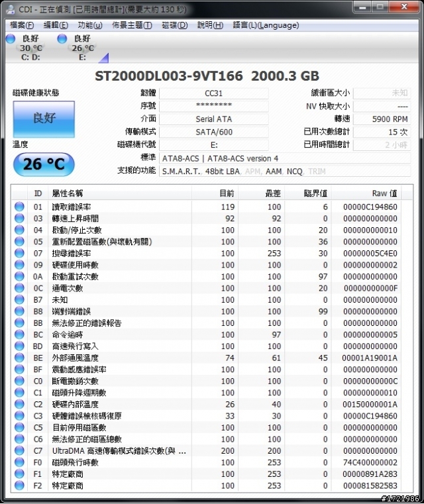Click status icon for attribute 04 啟動/停止次數

(x=19, y=230)
